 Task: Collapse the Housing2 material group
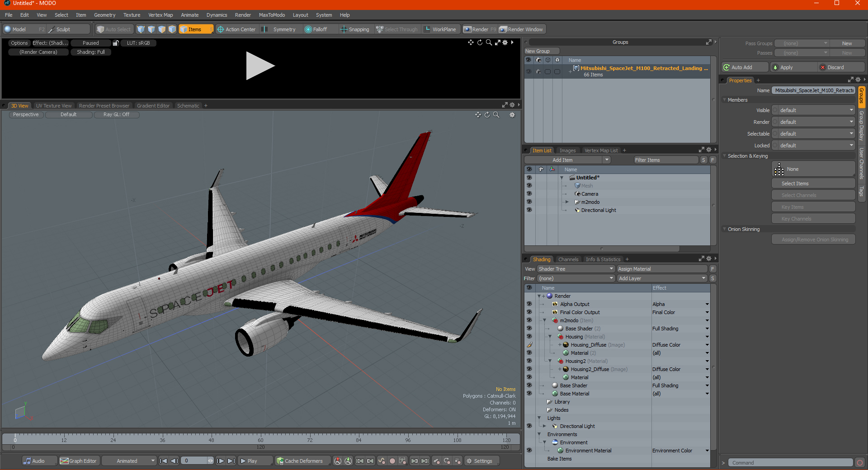click(x=550, y=361)
